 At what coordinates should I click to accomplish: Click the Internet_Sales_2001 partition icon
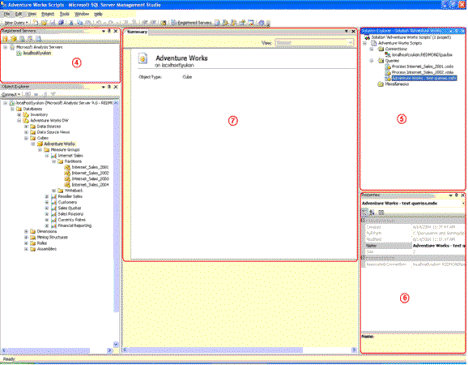pyautogui.click(x=67, y=167)
